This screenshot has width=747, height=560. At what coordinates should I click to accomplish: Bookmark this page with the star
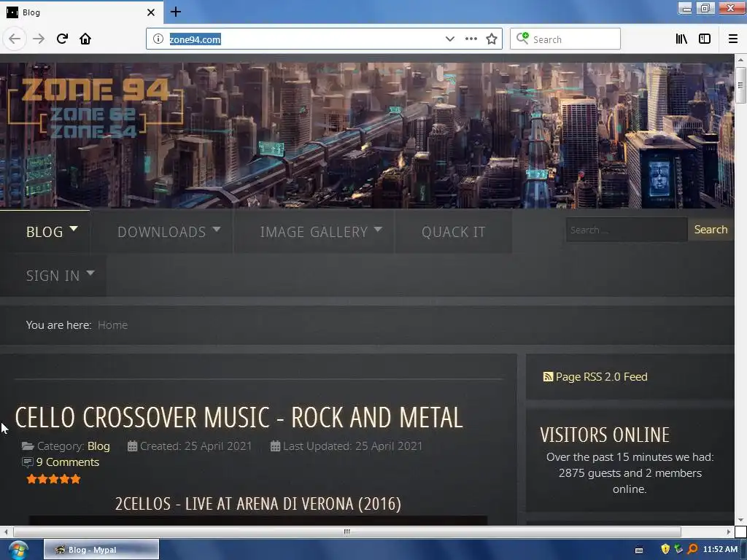pos(492,39)
